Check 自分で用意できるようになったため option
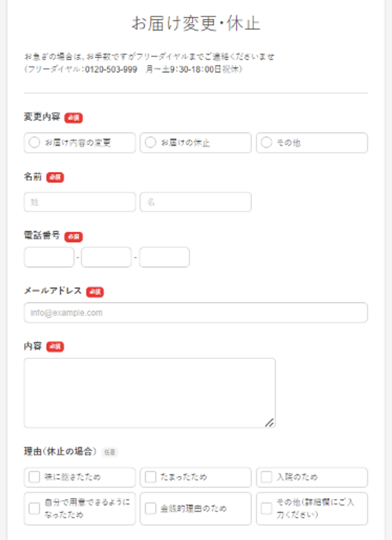The height and width of the screenshot is (540, 392). (x=34, y=509)
